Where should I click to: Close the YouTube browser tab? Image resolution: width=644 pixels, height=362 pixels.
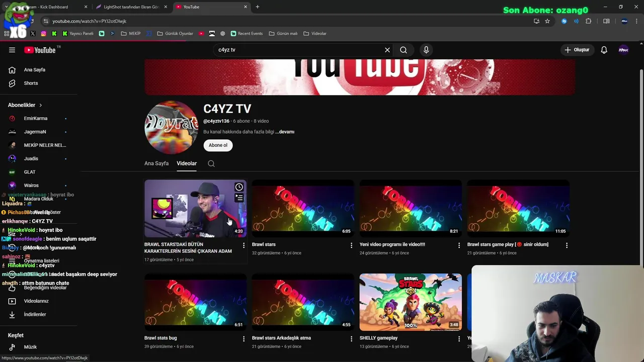[x=246, y=7]
